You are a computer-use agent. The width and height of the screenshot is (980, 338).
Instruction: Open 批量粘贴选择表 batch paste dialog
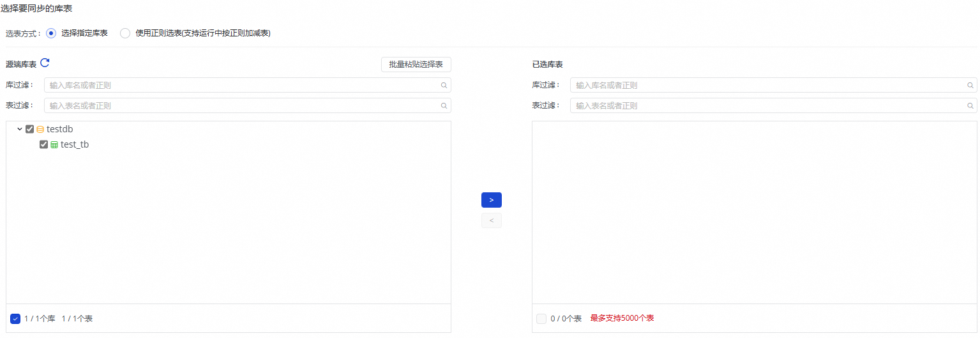pyautogui.click(x=416, y=65)
